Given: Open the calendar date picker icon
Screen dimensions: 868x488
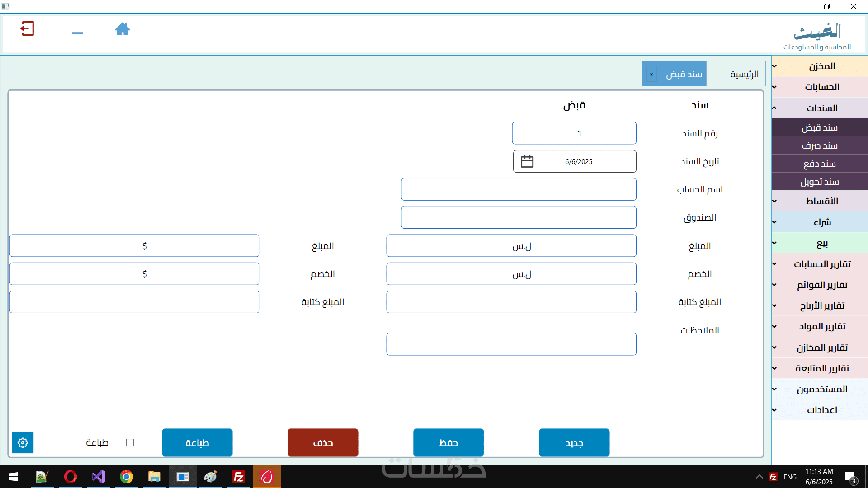Looking at the screenshot, I should (527, 161).
